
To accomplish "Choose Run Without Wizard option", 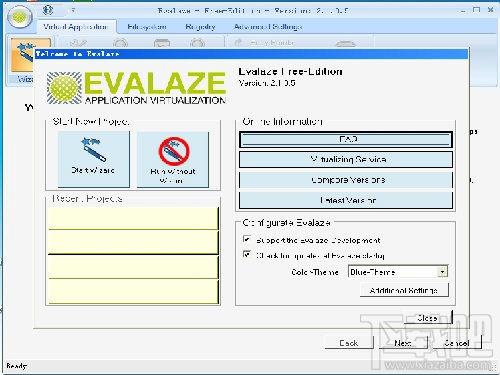I will (x=173, y=159).
